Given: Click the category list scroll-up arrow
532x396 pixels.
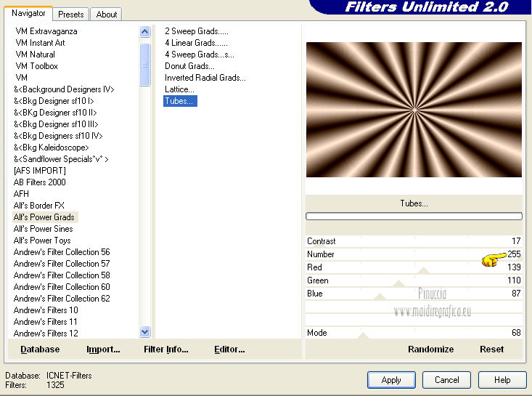Looking at the screenshot, I should click(x=145, y=32).
